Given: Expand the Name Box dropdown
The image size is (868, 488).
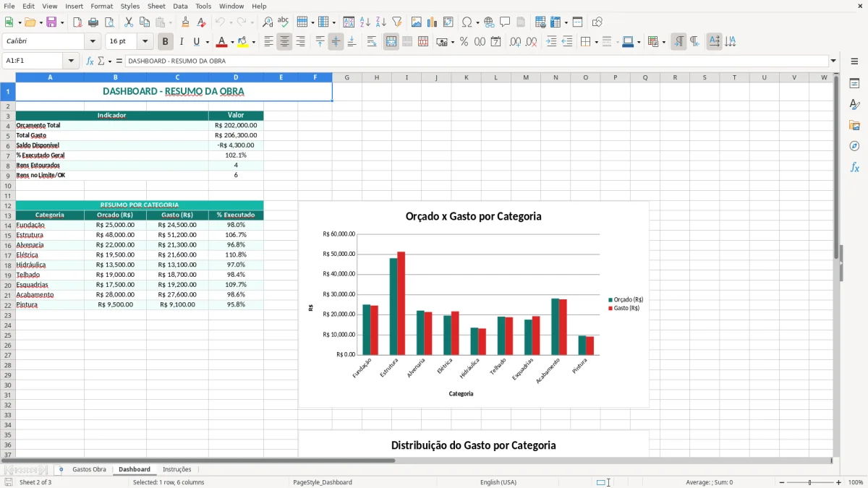Looking at the screenshot, I should [72, 61].
